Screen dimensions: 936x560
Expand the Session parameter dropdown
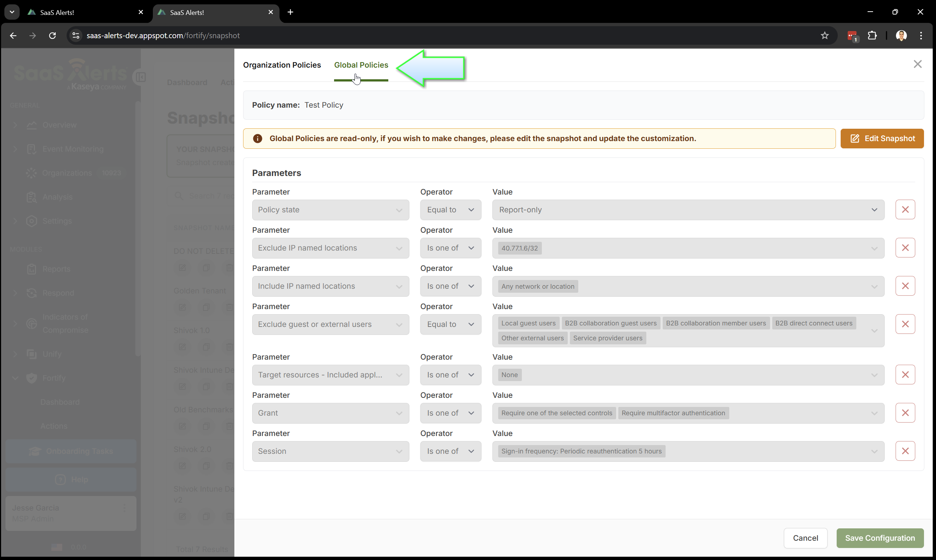[330, 451]
